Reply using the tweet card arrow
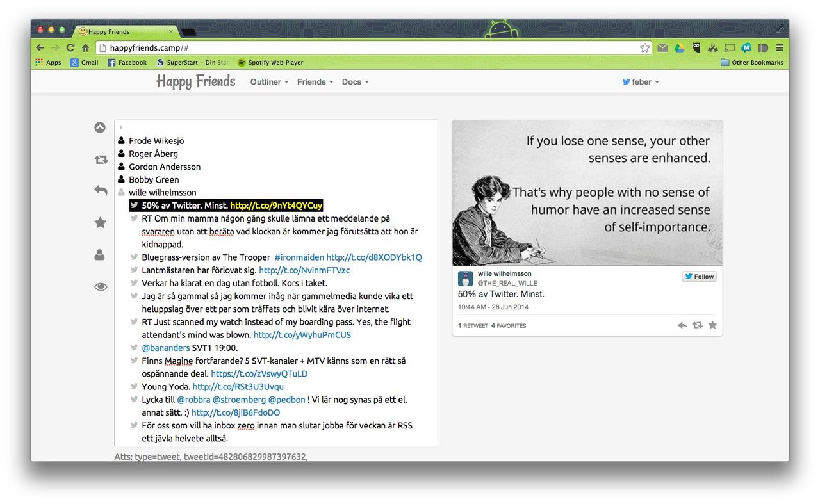This screenshot has width=820, height=504. point(682,325)
